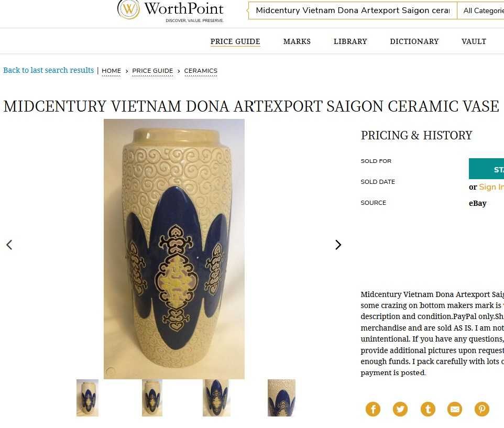Viewport: 504px width, 428px height.
Task: Click the Ceramics breadcrumb link
Action: tap(201, 71)
